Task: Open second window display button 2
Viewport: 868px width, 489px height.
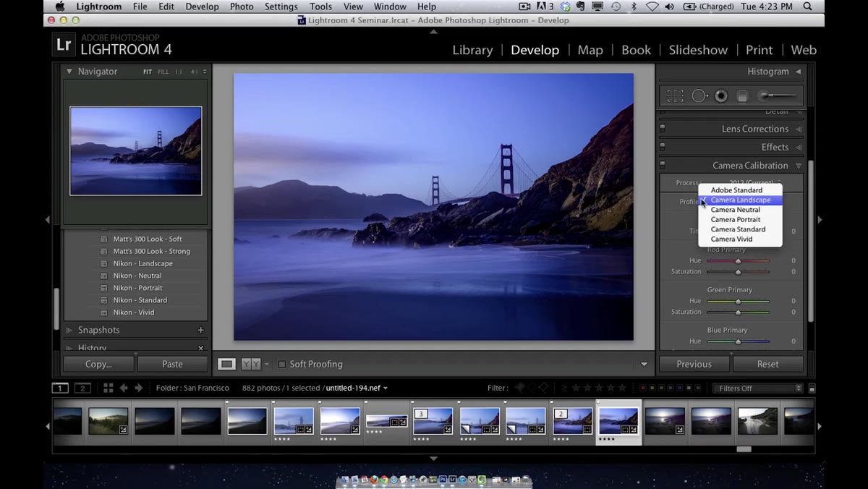Action: coord(82,388)
